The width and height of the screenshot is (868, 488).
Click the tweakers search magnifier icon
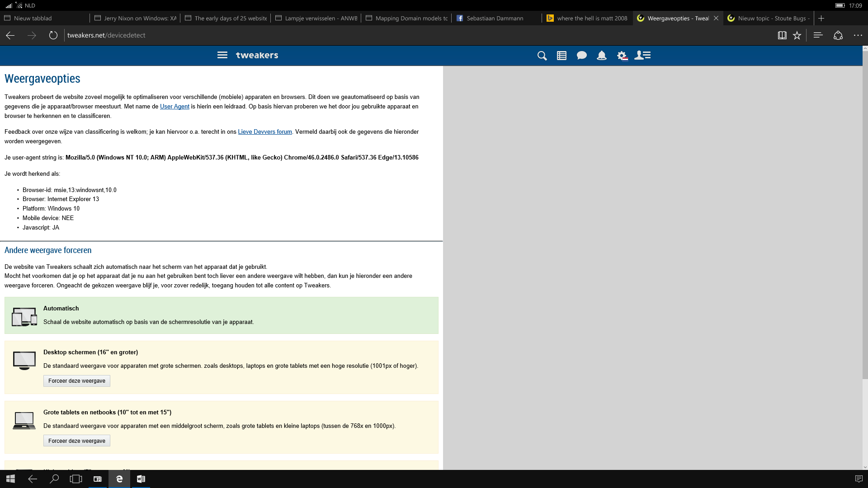[x=542, y=56]
